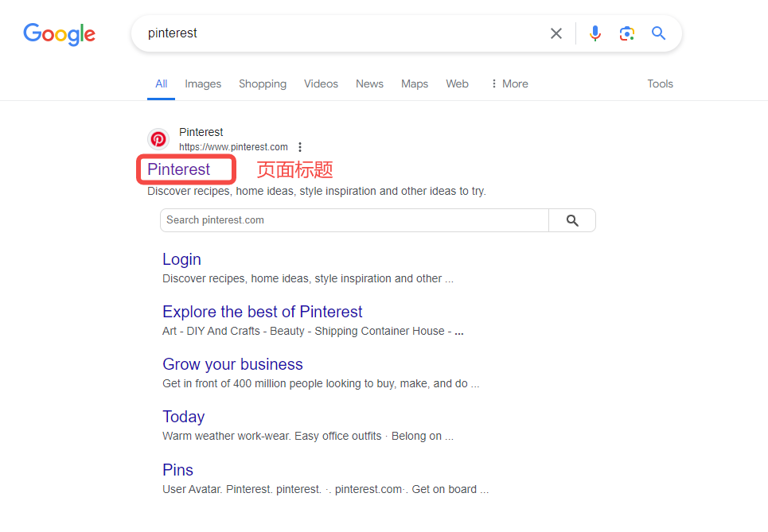Screen dimensions: 768x532
Task: Open the Pinterest main result title
Action: 179,169
